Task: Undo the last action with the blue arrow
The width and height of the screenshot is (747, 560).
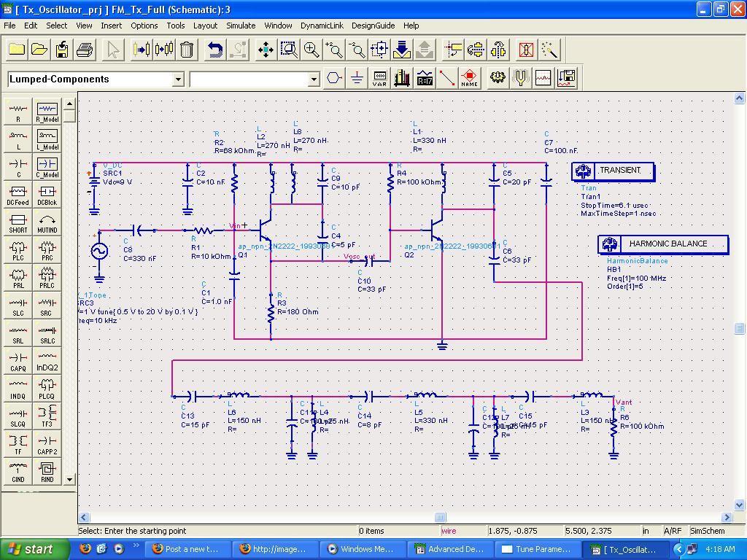Action: [x=215, y=50]
